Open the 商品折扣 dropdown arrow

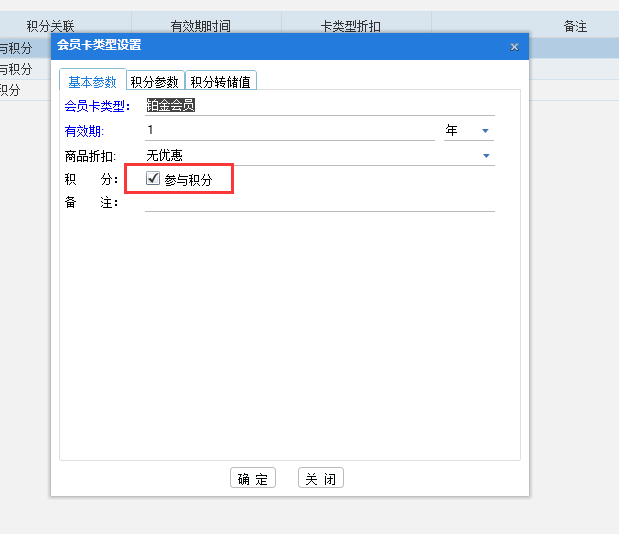(486, 156)
